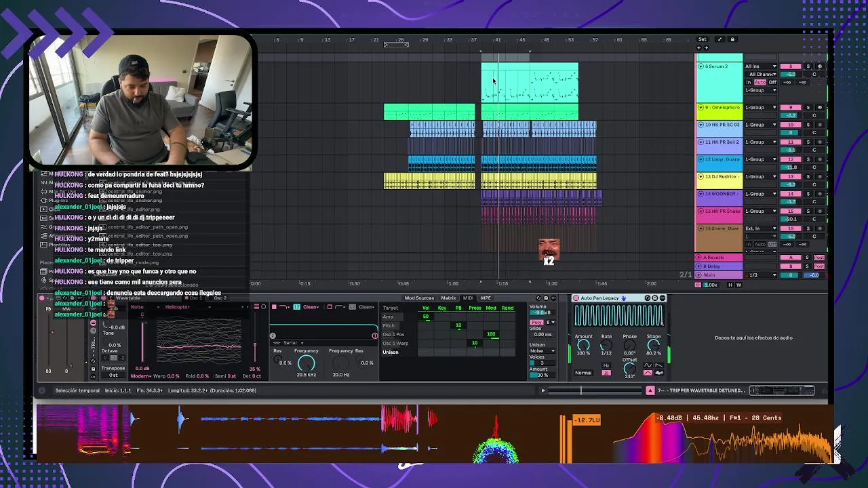Unfold the 9 - Omnisphere track
This screenshot has height=488, width=868.
click(x=701, y=107)
